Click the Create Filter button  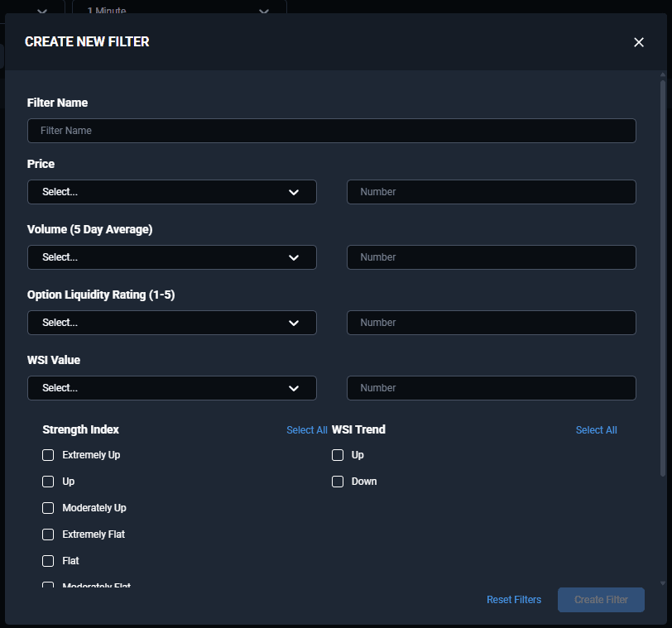601,600
